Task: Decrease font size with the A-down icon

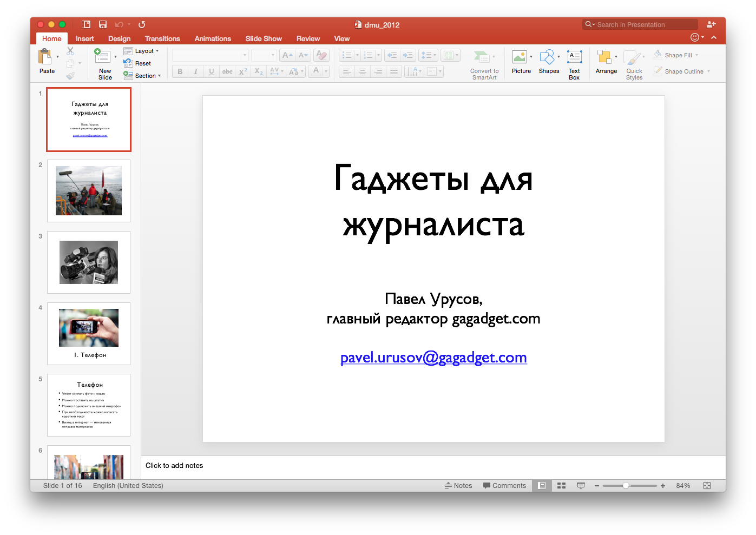Action: click(x=303, y=55)
